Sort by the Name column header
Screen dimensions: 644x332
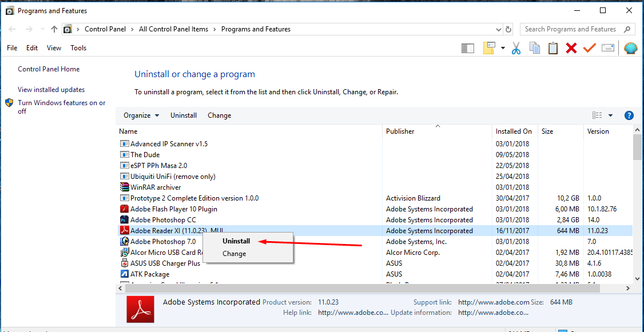pos(128,131)
